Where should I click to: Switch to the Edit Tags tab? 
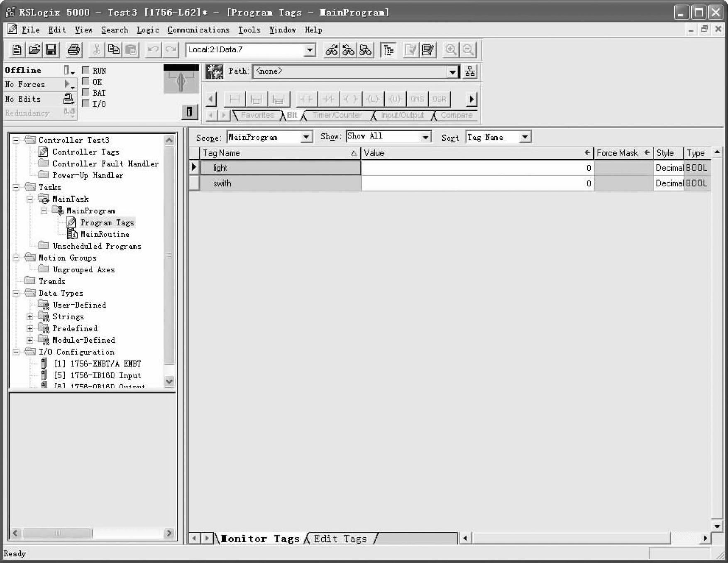pyautogui.click(x=340, y=539)
